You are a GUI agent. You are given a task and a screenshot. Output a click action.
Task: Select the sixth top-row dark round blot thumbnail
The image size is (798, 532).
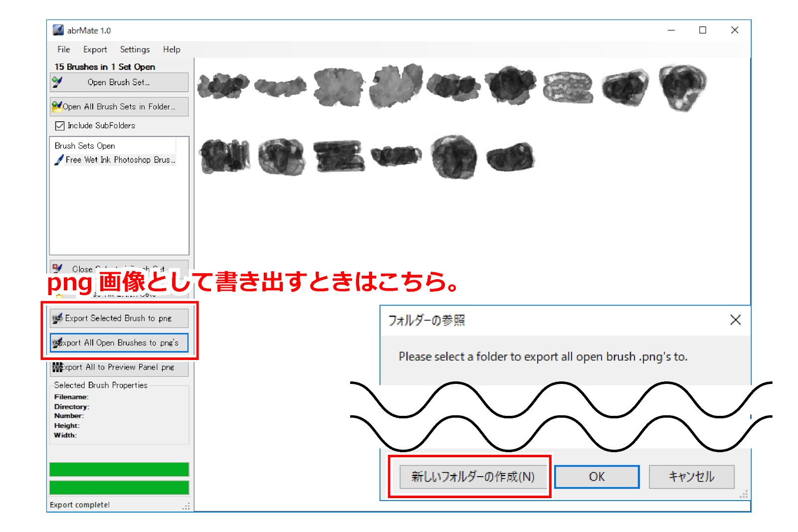pos(511,85)
